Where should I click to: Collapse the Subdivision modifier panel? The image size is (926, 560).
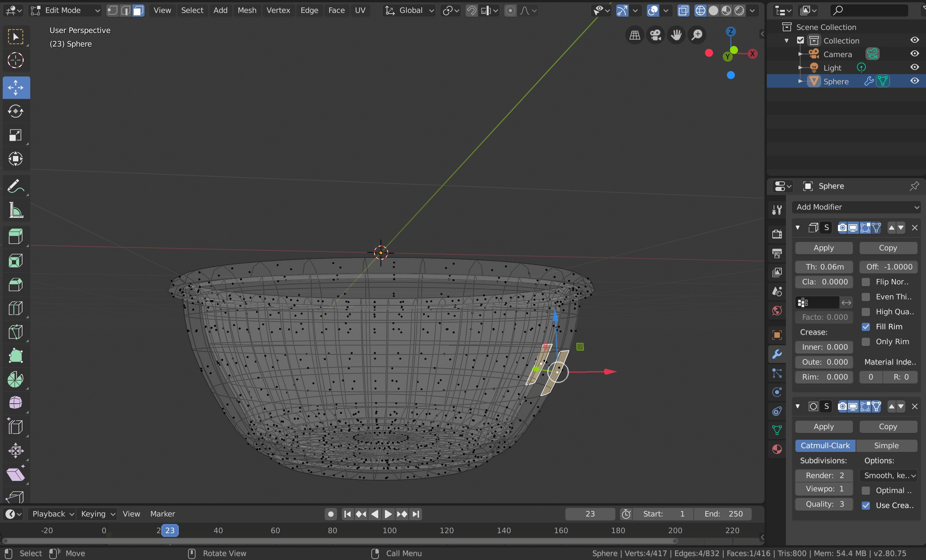(797, 406)
